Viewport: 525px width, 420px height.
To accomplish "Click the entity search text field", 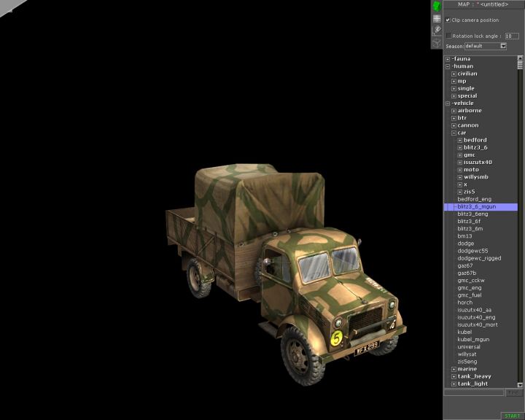I will pos(474,393).
